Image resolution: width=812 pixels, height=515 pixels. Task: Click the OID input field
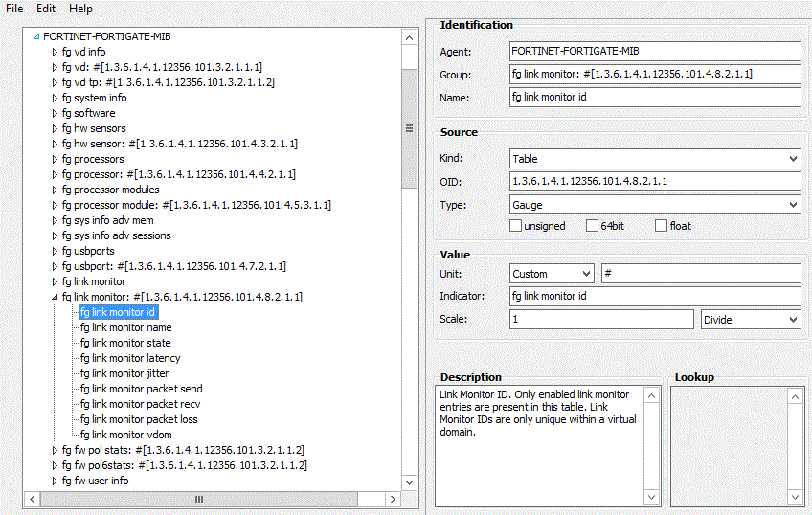point(655,181)
